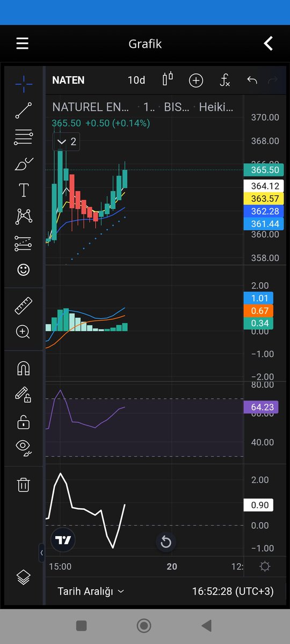Reset chart view with circular arrow

click(166, 542)
